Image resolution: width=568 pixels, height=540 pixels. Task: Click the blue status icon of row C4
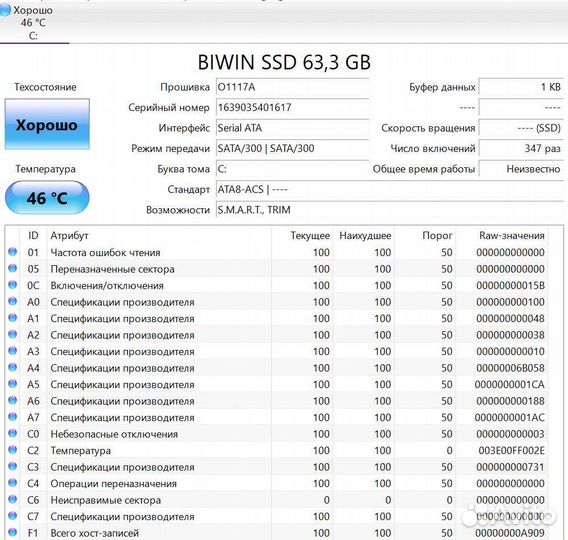(x=13, y=482)
